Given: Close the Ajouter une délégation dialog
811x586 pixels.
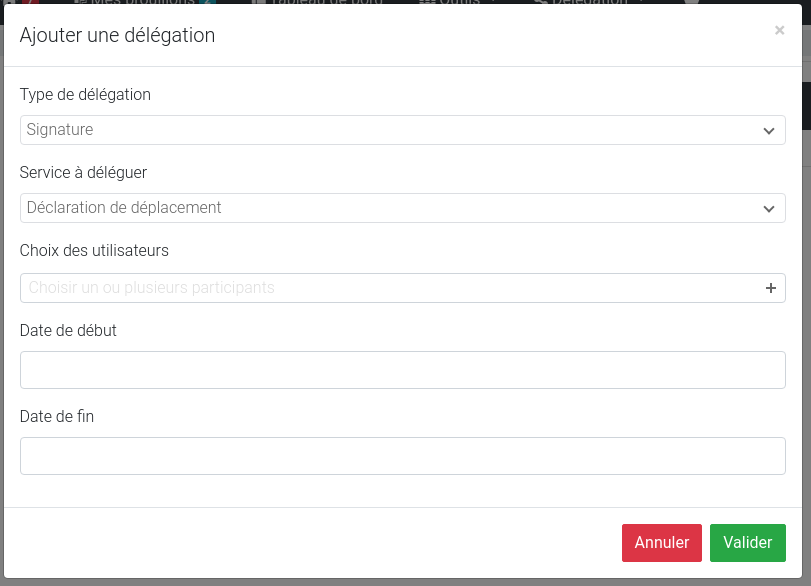Looking at the screenshot, I should pos(779,31).
